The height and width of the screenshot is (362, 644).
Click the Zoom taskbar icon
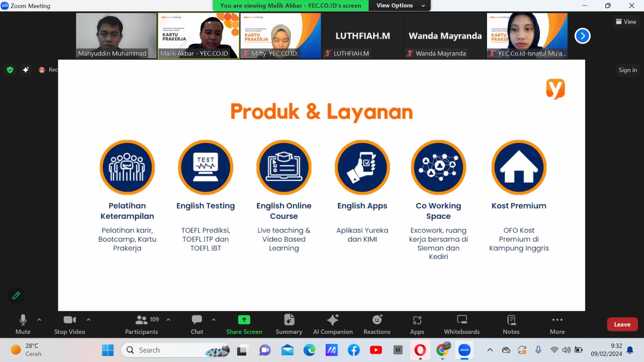(x=464, y=350)
